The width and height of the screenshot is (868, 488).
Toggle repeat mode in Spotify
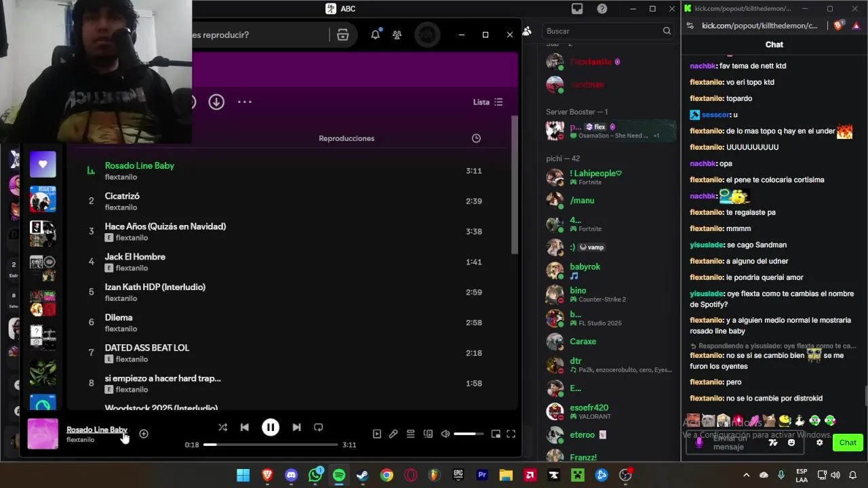pyautogui.click(x=318, y=427)
